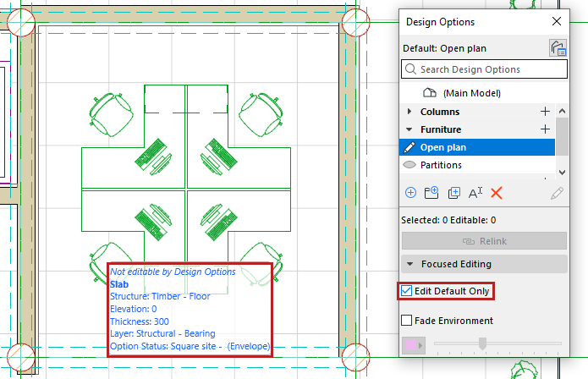This screenshot has width=588, height=379.
Task: Click the fade intensity slider handle
Action: [x=482, y=343]
